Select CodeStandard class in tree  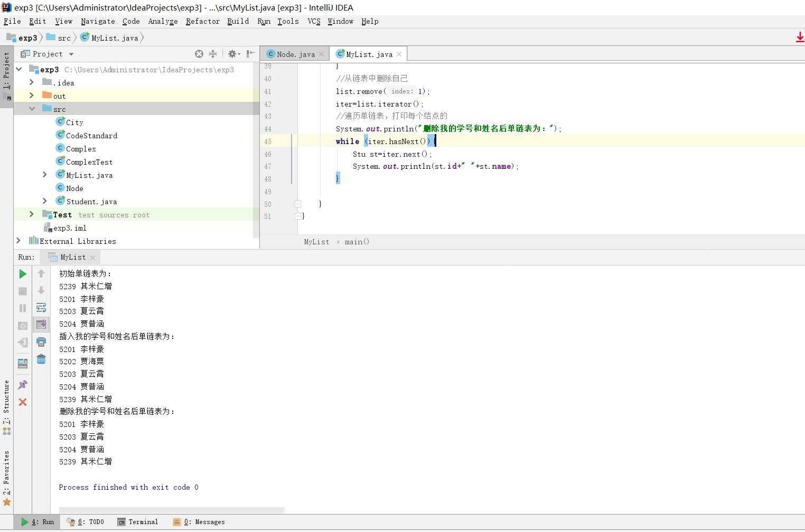pyautogui.click(x=87, y=135)
